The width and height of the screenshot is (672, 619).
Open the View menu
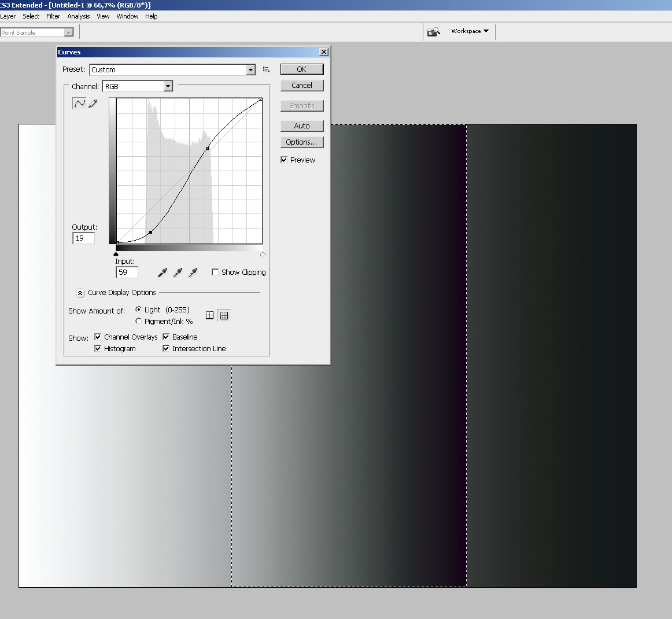(x=103, y=16)
